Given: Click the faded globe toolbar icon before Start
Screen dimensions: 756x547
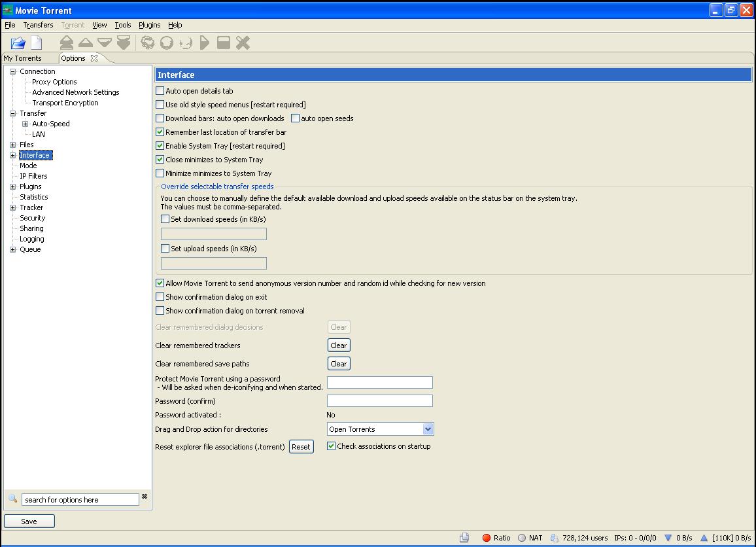Looking at the screenshot, I should 186,43.
